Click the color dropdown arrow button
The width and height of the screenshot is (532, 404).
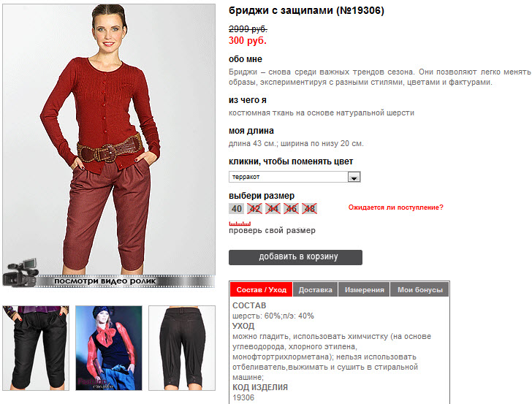(x=354, y=177)
